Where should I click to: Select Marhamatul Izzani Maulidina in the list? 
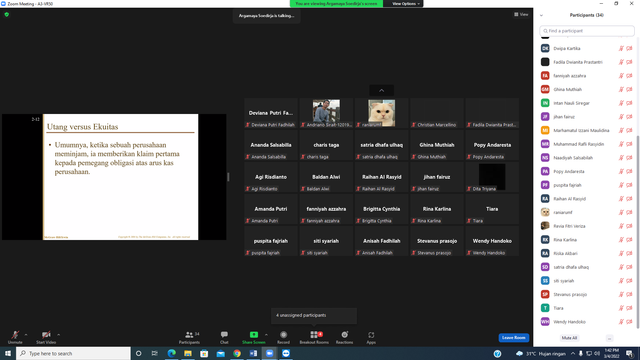click(x=587, y=130)
